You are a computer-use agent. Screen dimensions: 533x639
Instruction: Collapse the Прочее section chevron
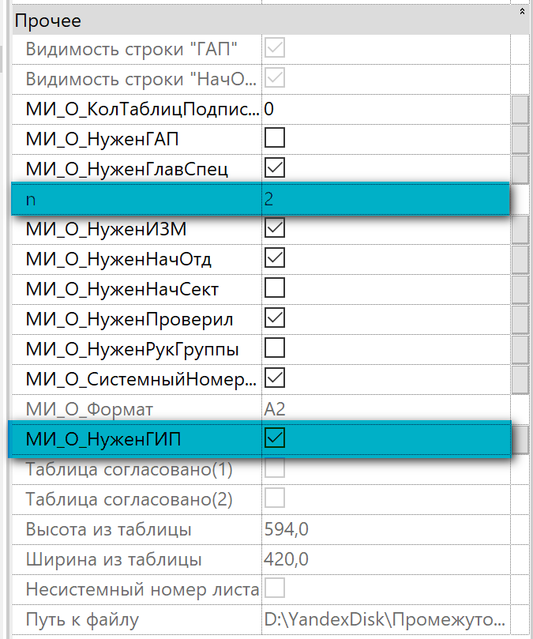tap(522, 12)
